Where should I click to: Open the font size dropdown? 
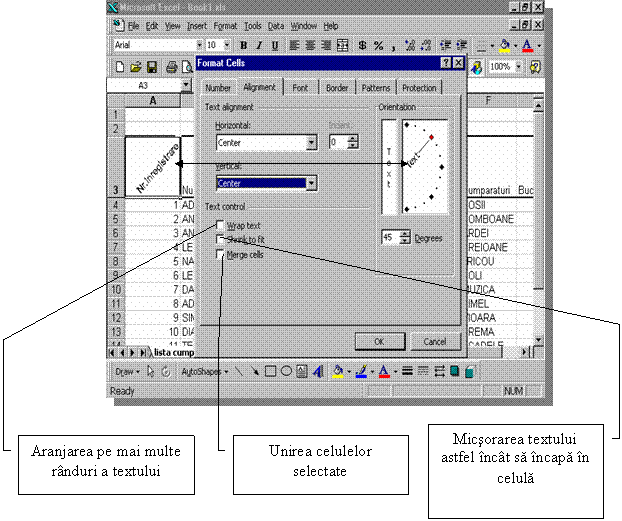point(227,45)
